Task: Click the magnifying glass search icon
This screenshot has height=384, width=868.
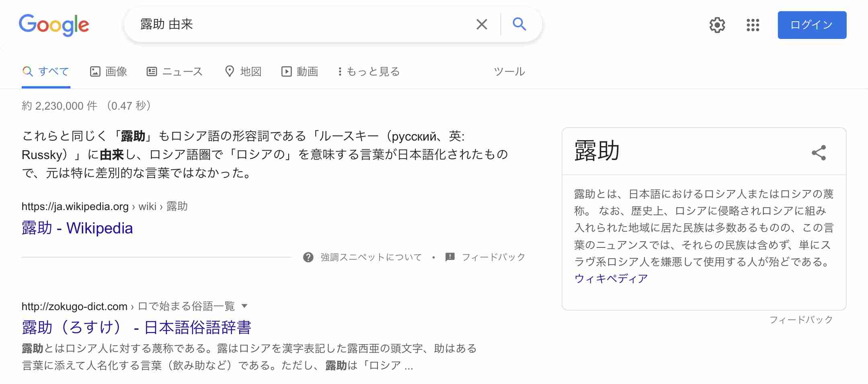Action: click(x=519, y=24)
